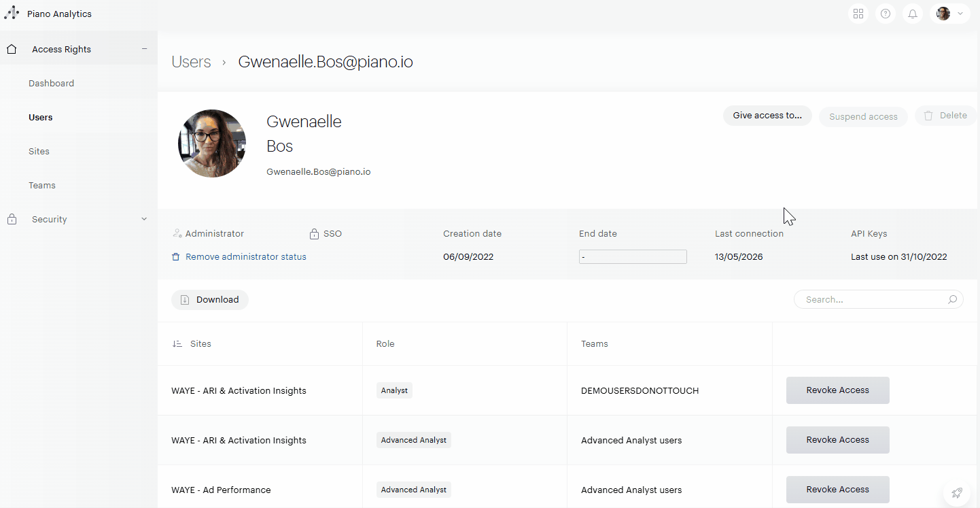Click the Suspend access button
This screenshot has width=980, height=508.
pyautogui.click(x=863, y=116)
